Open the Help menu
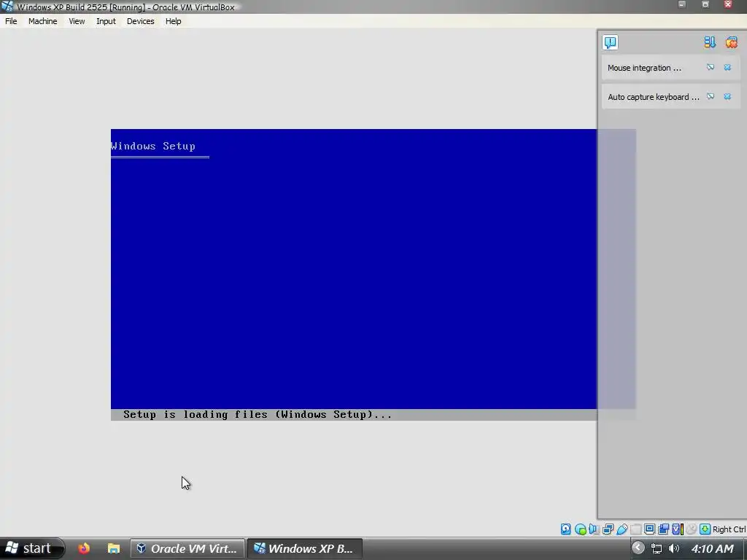The height and width of the screenshot is (560, 747). (x=173, y=21)
